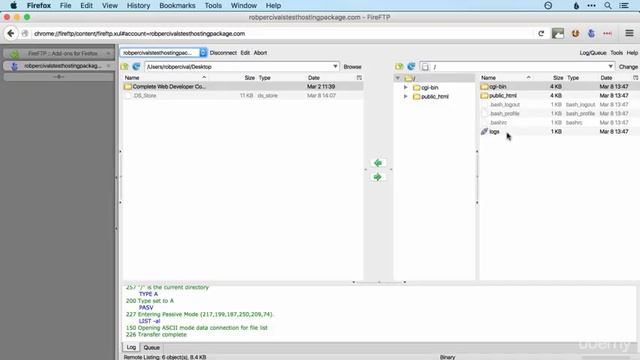Click the Browse button
640x360 pixels.
click(352, 67)
